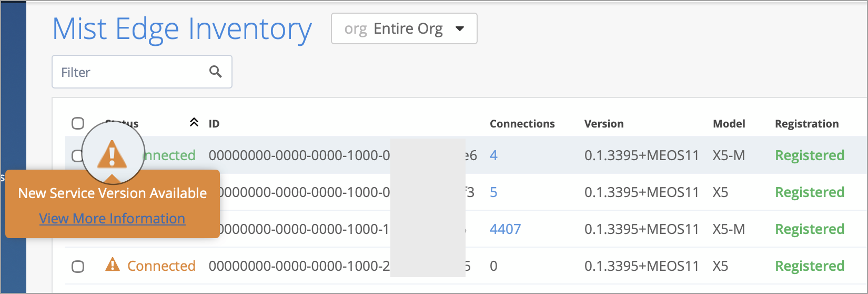Screen dimensions: 868x294
Task: Click version 0.1.3395+MEOS11 in connections 0 row
Action: 642,266
